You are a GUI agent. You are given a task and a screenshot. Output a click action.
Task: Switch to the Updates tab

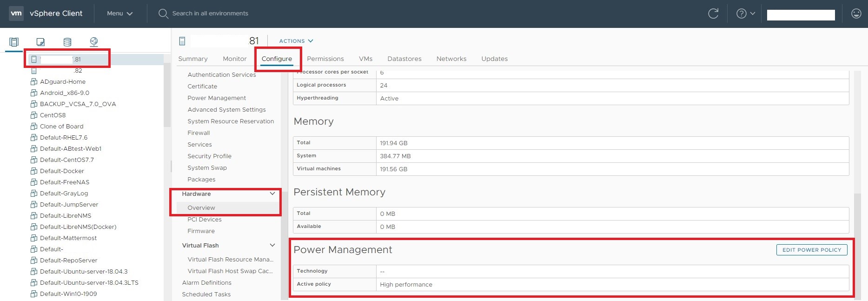(495, 59)
